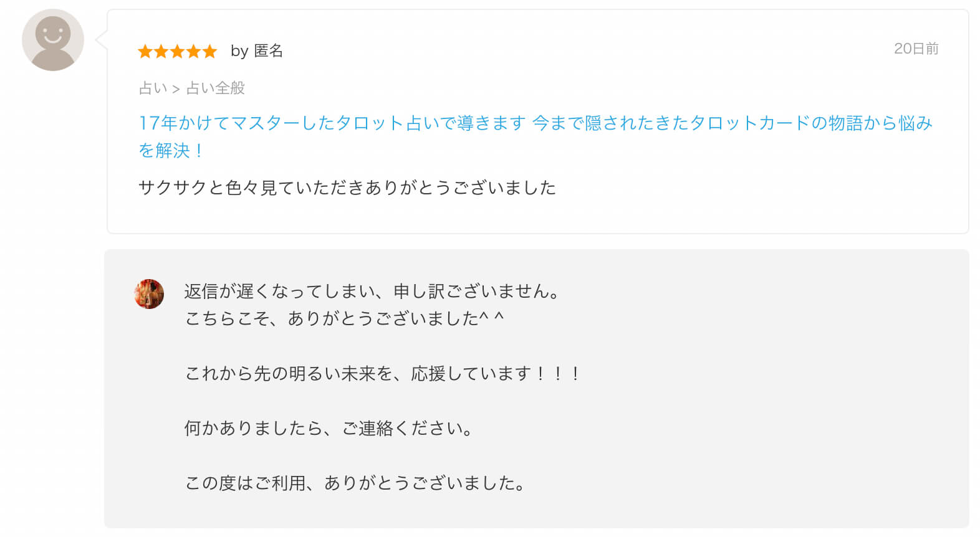Screen dimensions: 980x537
Task: Open the 17年かけてマスターしたタロット占い service link
Action: (x=536, y=136)
